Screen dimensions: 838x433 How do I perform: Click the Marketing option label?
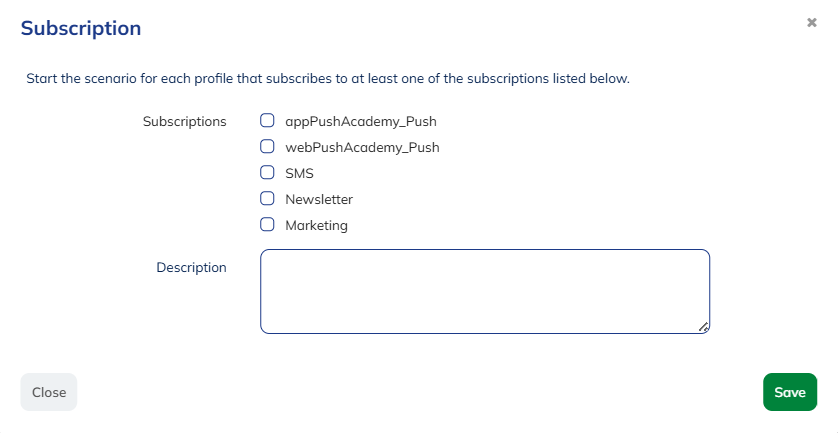coord(316,226)
